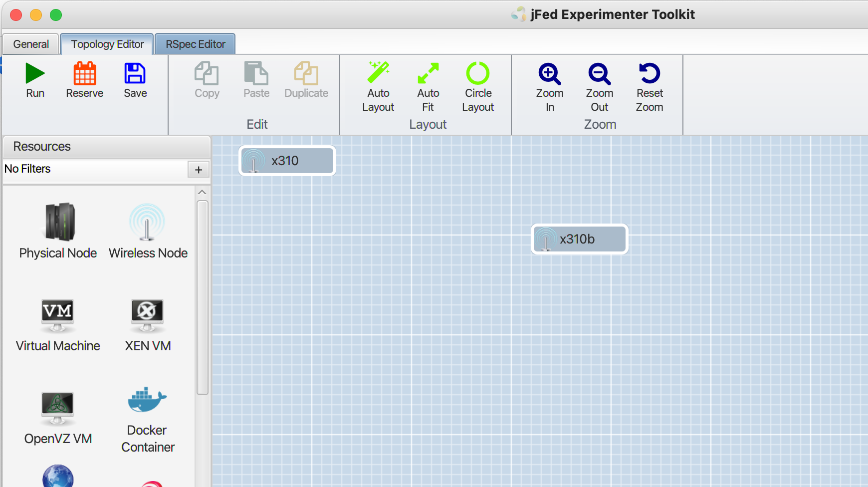Click the Run experiment play icon

click(35, 74)
